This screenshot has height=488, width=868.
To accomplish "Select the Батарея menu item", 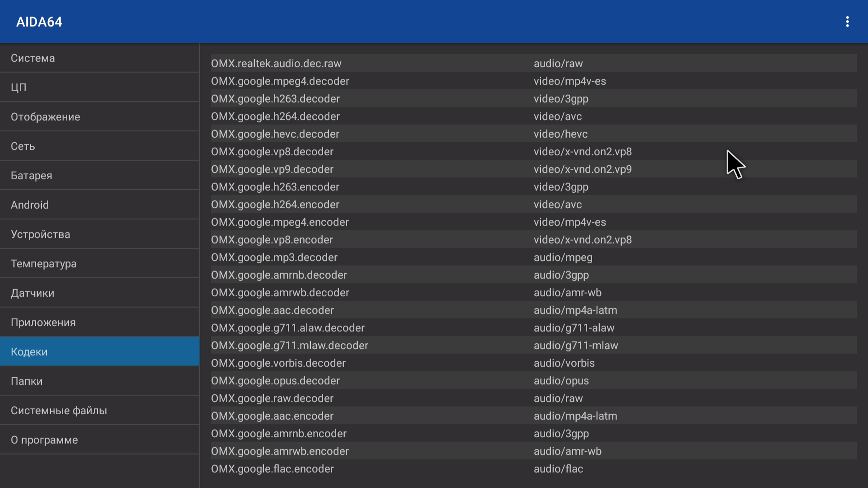I will tap(100, 175).
